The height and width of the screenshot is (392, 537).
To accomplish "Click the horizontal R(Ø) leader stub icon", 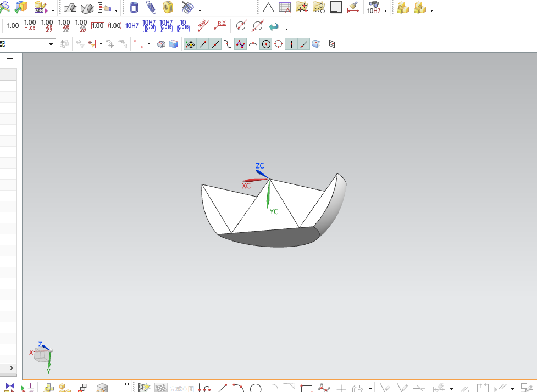I will [x=220, y=25].
